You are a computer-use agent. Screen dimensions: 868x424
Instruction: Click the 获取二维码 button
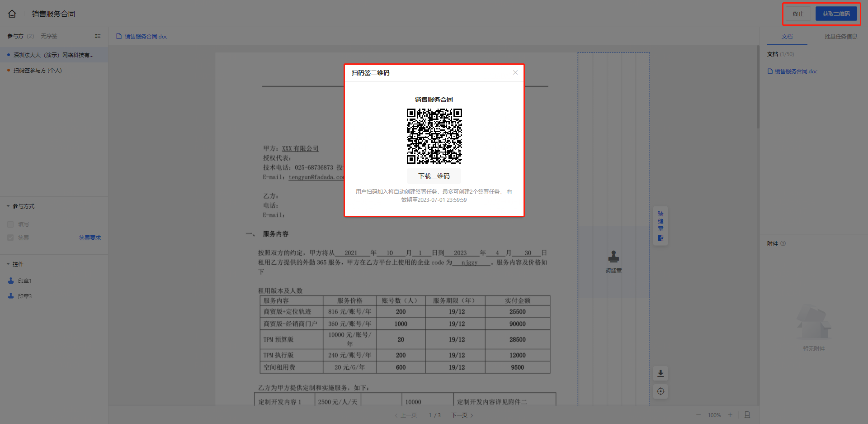pyautogui.click(x=836, y=14)
